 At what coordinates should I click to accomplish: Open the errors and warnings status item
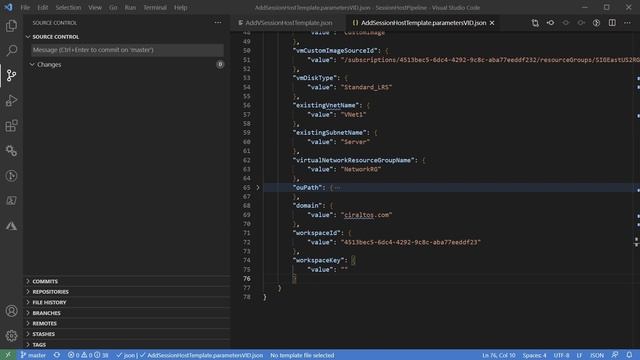tap(88, 355)
